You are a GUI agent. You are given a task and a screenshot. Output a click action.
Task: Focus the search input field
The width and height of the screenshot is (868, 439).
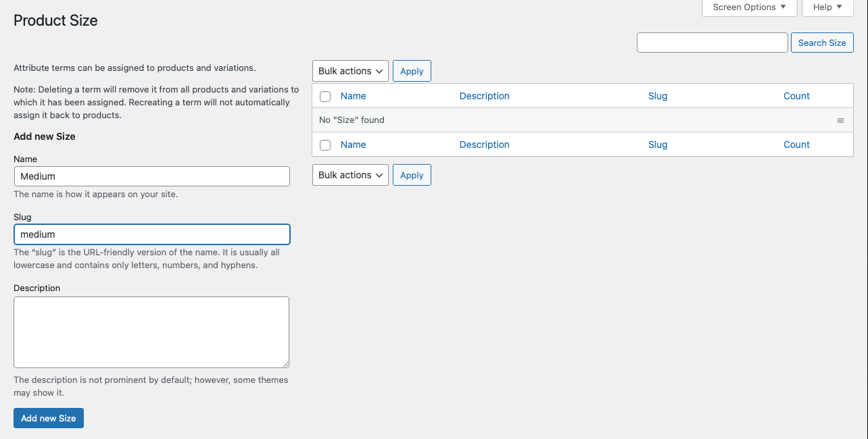tap(711, 42)
